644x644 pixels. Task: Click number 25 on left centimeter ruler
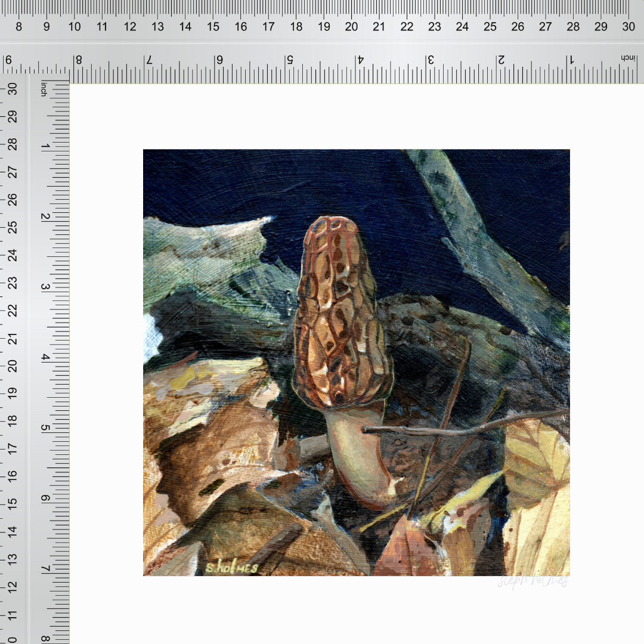11,227
